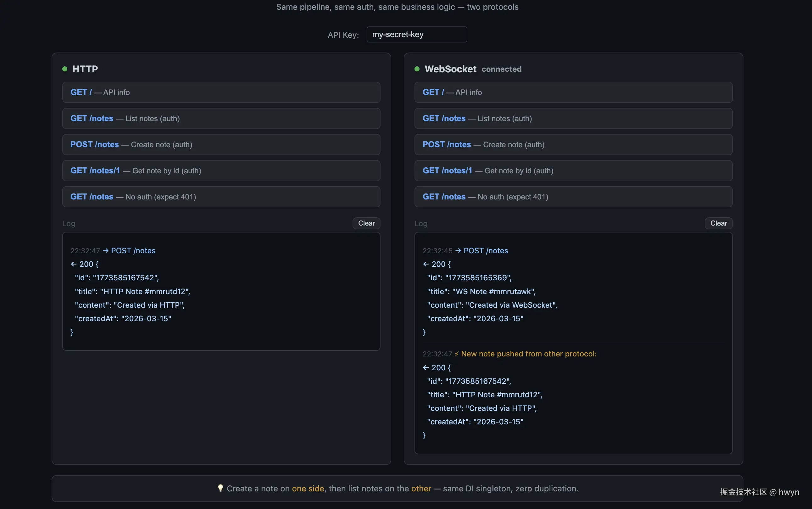Clear the WebSocket log

tap(718, 223)
